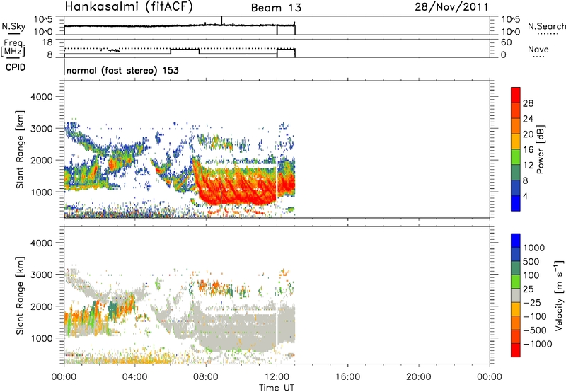Click the 4000 tick in power panel

tap(42, 97)
